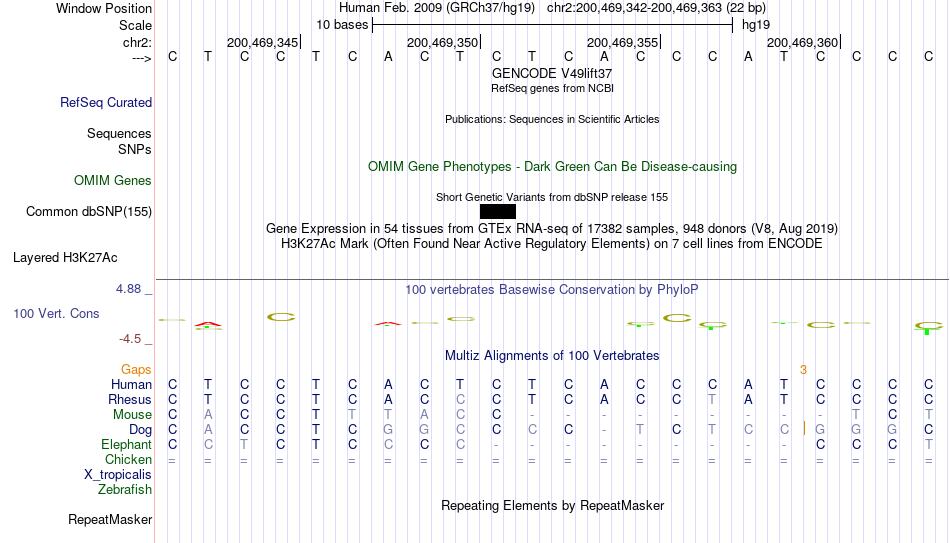This screenshot has width=950, height=543.
Task: Click the RefSeq Curated track label
Action: 105,102
